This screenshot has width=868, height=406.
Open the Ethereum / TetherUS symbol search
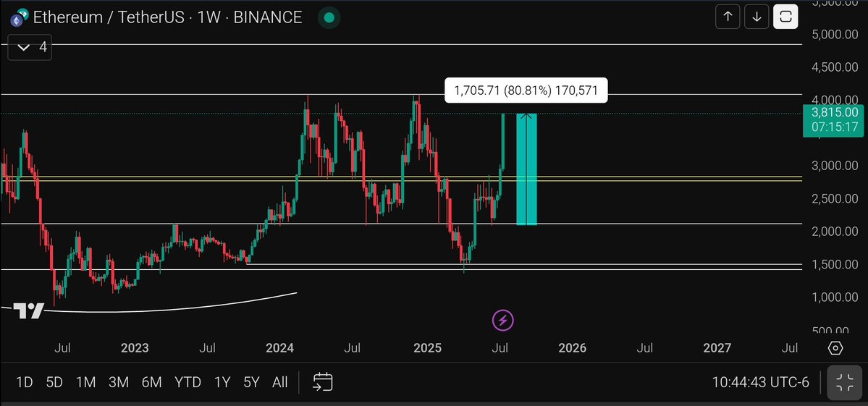[x=167, y=17]
